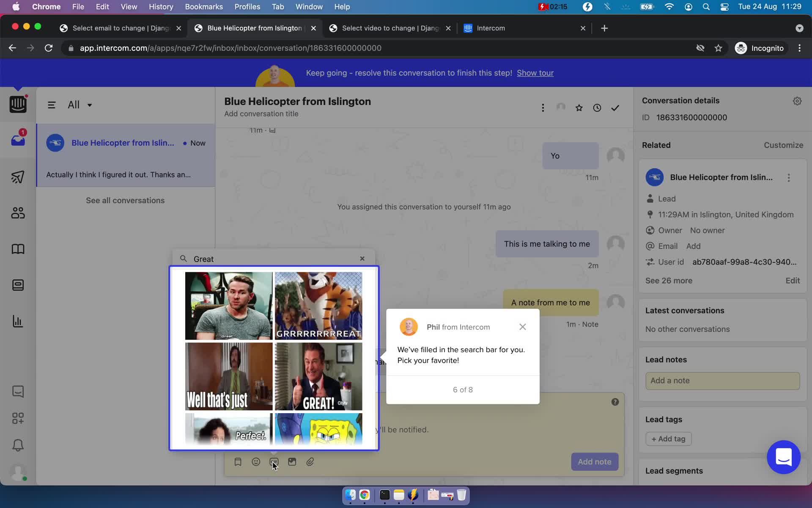Open the Chrome Bookmarks menu
The width and height of the screenshot is (812, 508).
(204, 7)
